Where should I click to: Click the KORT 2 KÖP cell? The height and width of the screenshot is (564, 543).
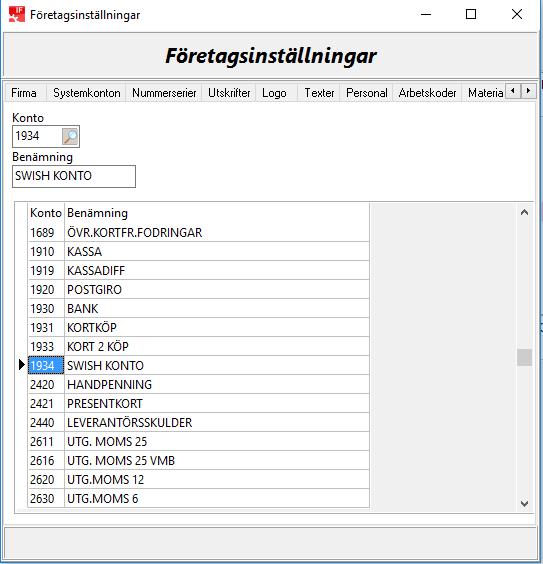(x=217, y=346)
